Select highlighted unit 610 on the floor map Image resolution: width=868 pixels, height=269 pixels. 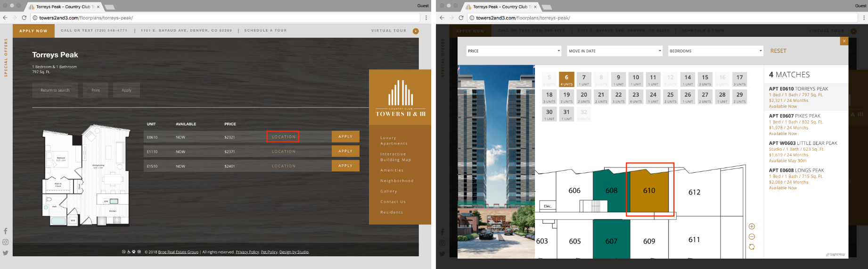pos(649,191)
